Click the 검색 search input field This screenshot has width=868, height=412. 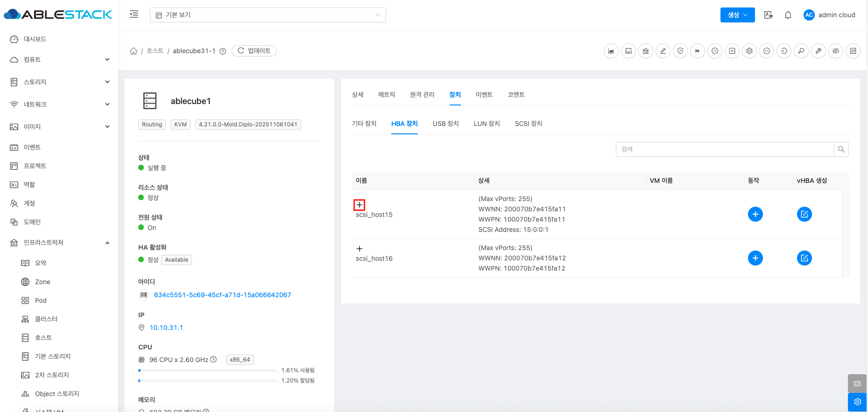(725, 149)
